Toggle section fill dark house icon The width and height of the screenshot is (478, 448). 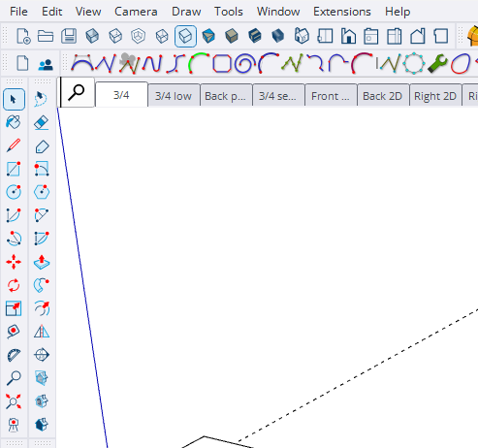coord(42,425)
